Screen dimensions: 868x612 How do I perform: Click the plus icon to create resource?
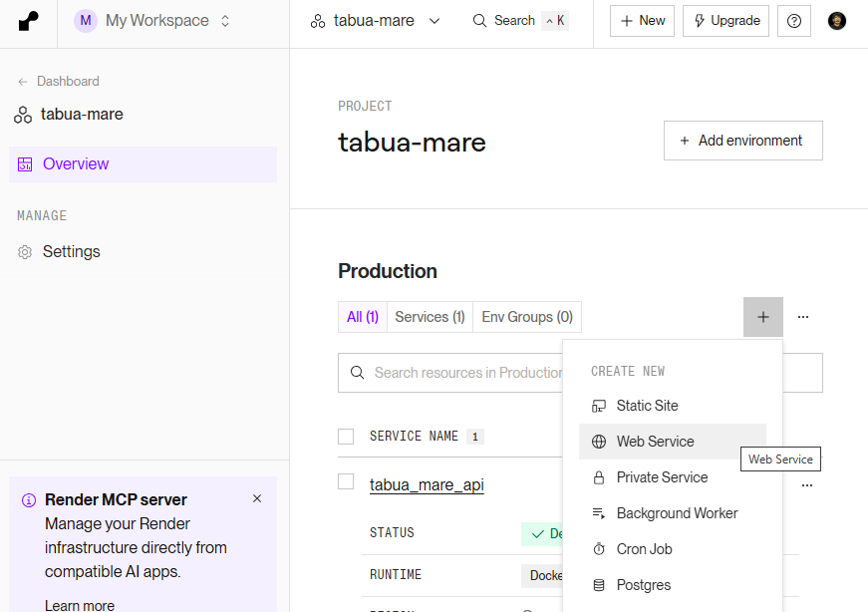(762, 317)
